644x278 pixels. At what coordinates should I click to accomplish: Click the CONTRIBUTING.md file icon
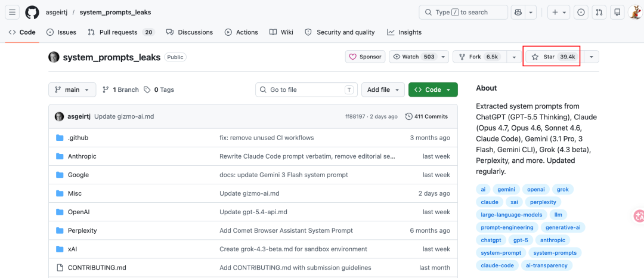coord(60,267)
